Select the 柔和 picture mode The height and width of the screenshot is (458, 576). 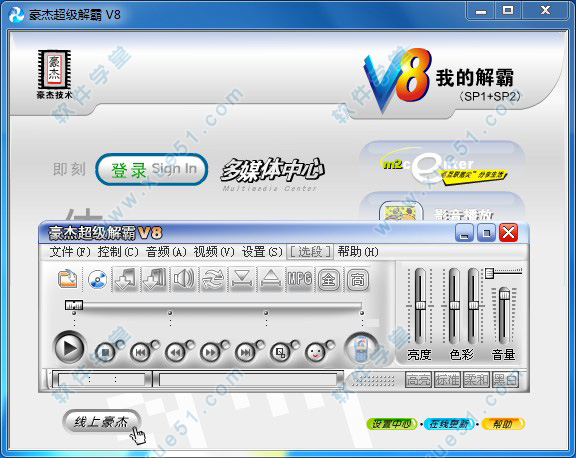(476, 380)
